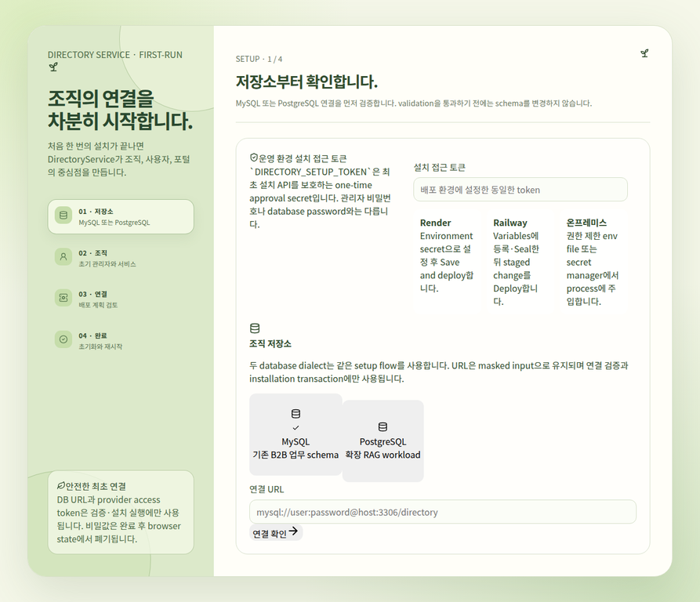Click the sprout icon under DIRECTORY SERVICE header
The width and height of the screenshot is (700, 602).
click(53, 67)
